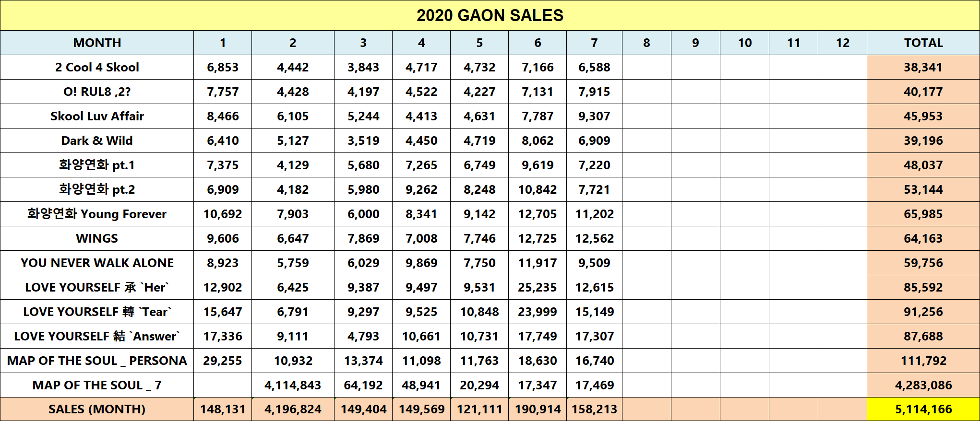Select the MAP OF THE SOUL _ PERSONA label

coord(97,361)
